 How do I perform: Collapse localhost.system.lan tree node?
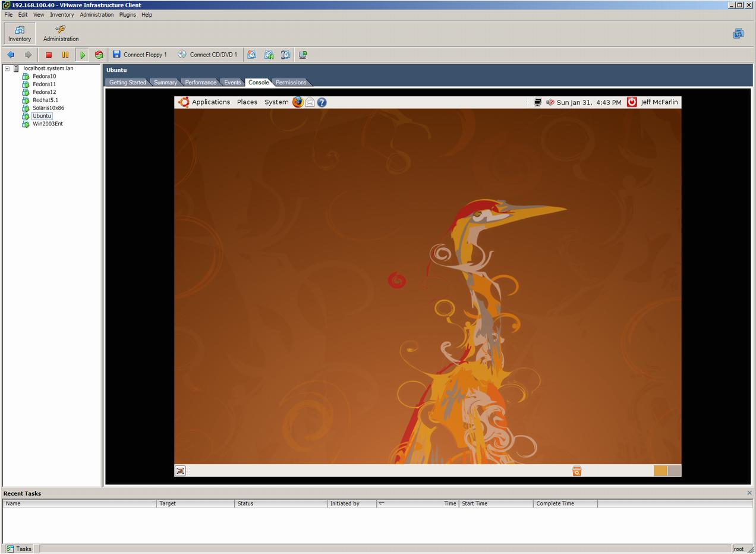tap(7, 68)
